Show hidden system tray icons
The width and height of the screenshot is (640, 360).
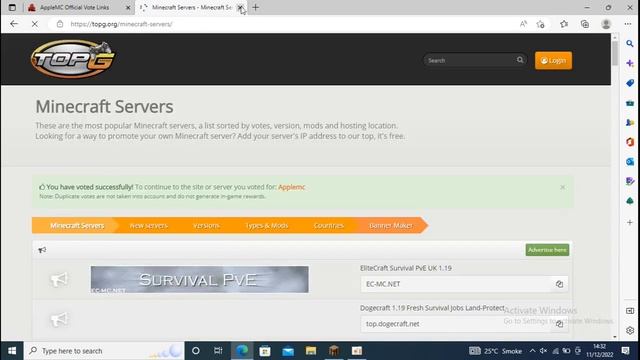click(x=532, y=351)
